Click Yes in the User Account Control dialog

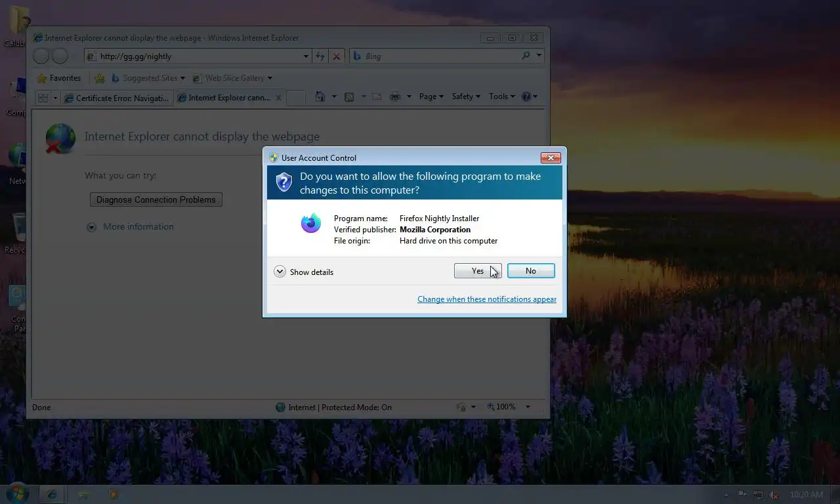(x=478, y=271)
